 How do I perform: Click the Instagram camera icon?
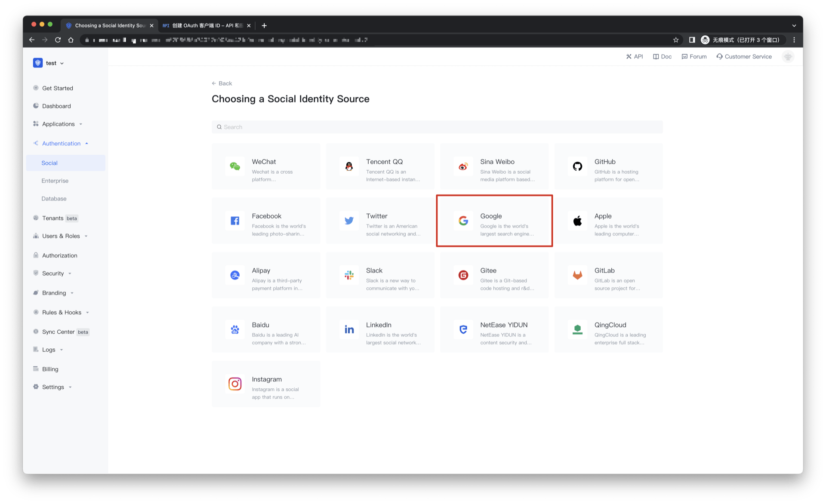click(x=235, y=384)
